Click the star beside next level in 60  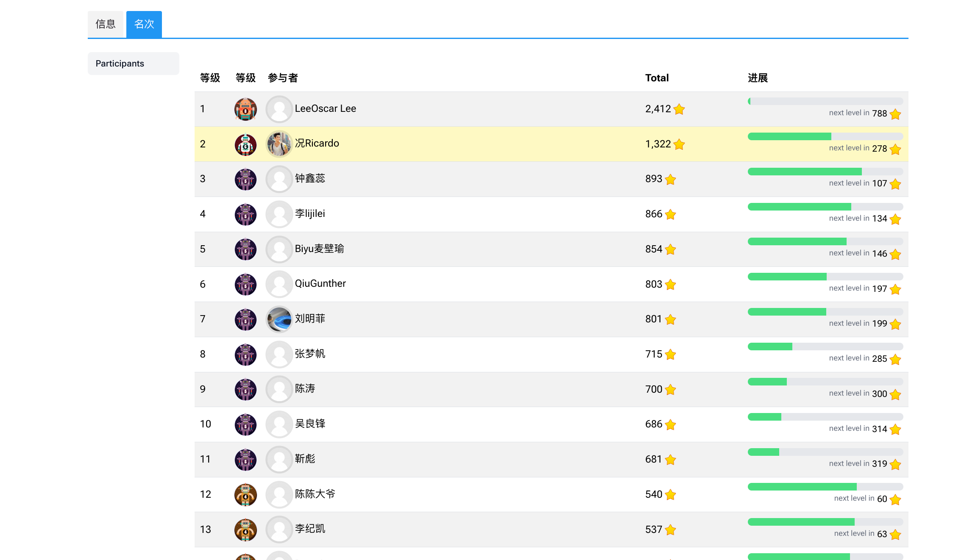click(x=895, y=500)
